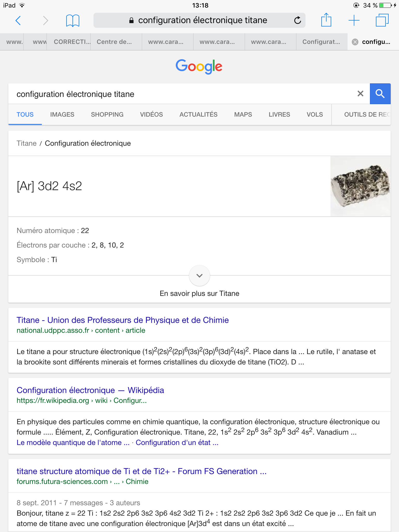The height and width of the screenshot is (532, 399).
Task: Follow 'Le modèle quantique de l'atome' sublink
Action: [x=73, y=442]
